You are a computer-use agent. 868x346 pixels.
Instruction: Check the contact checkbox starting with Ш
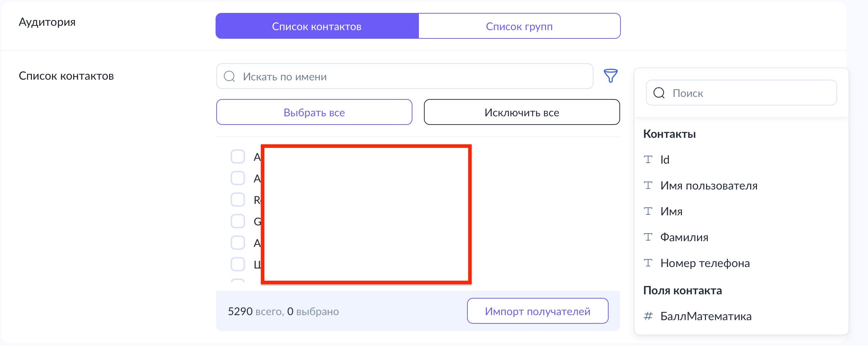238,264
